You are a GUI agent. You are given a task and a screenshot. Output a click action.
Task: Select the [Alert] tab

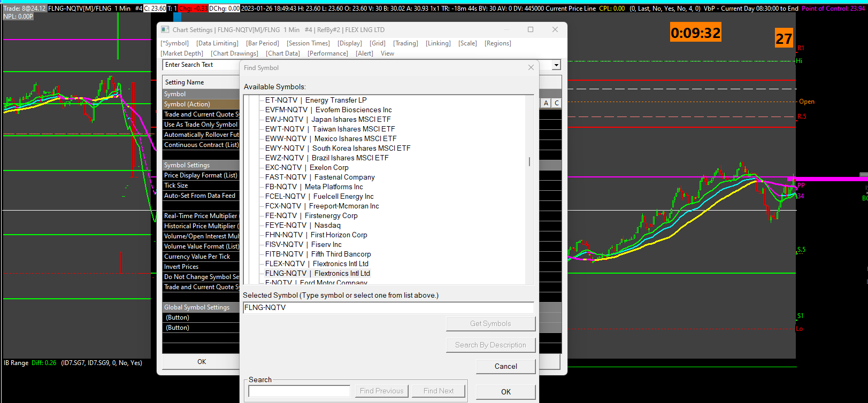coord(364,53)
